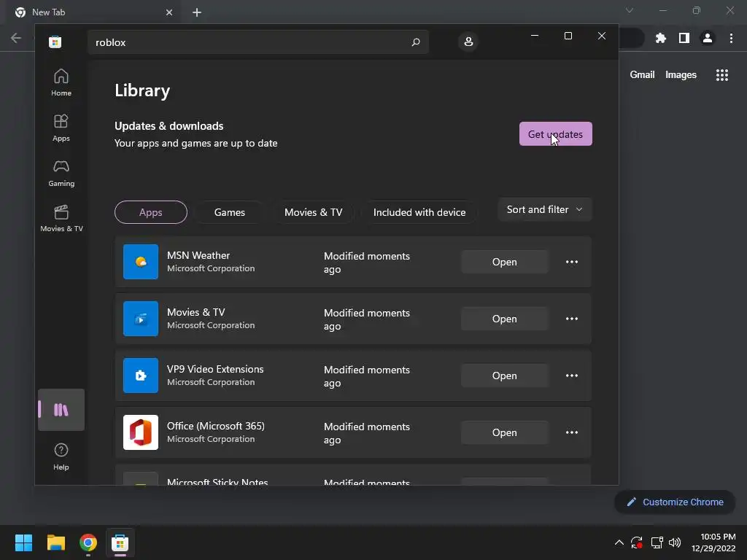Open Windows Start menu
This screenshot has width=747, height=560.
point(23,542)
